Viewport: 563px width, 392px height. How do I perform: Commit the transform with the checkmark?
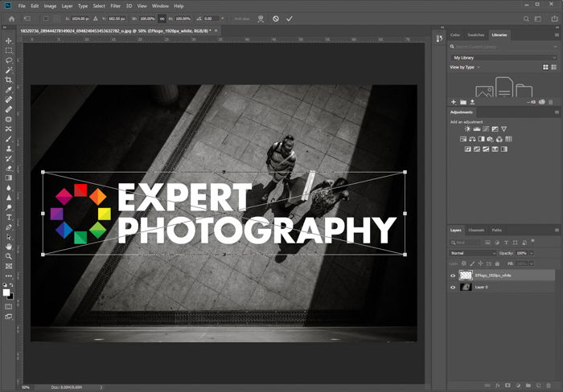pos(290,18)
